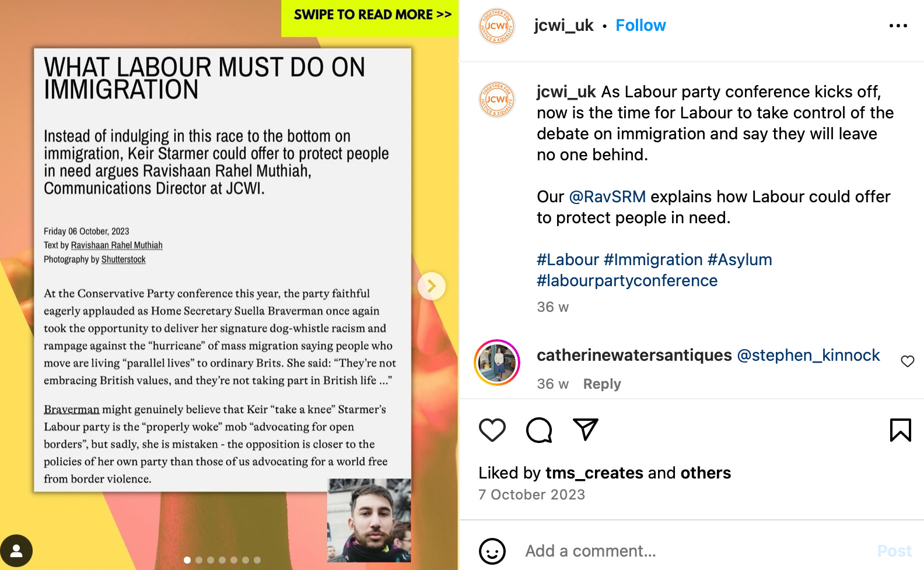
Task: Open the #labourpartyconference hashtag
Action: 627,281
